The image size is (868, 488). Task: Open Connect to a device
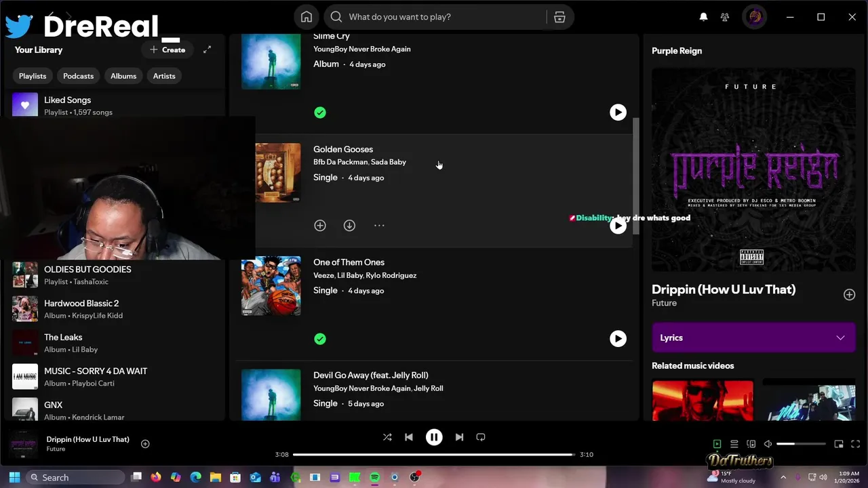click(x=751, y=444)
